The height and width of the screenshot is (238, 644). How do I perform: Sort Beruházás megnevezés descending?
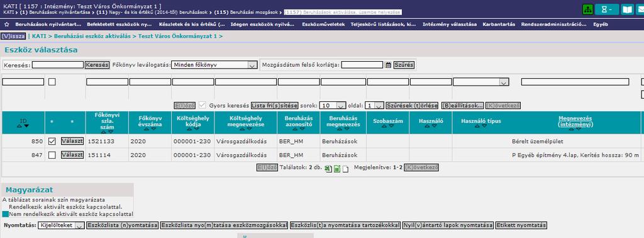(347, 128)
